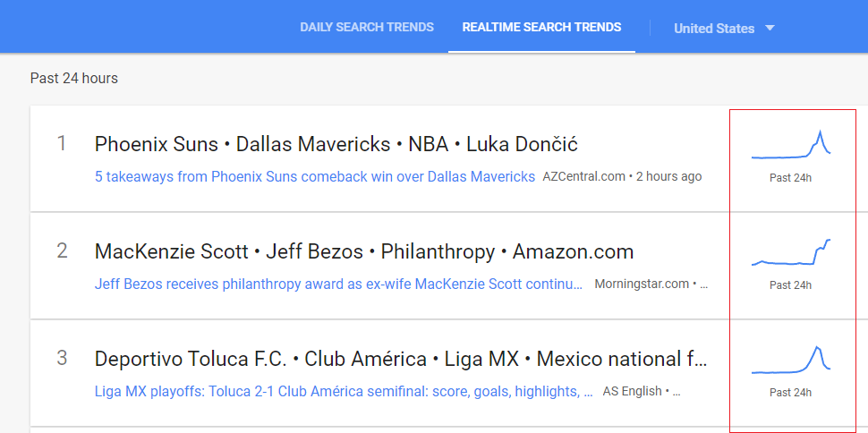Click the Morningstar.com source label
This screenshot has width=868, height=433.
pyautogui.click(x=641, y=284)
